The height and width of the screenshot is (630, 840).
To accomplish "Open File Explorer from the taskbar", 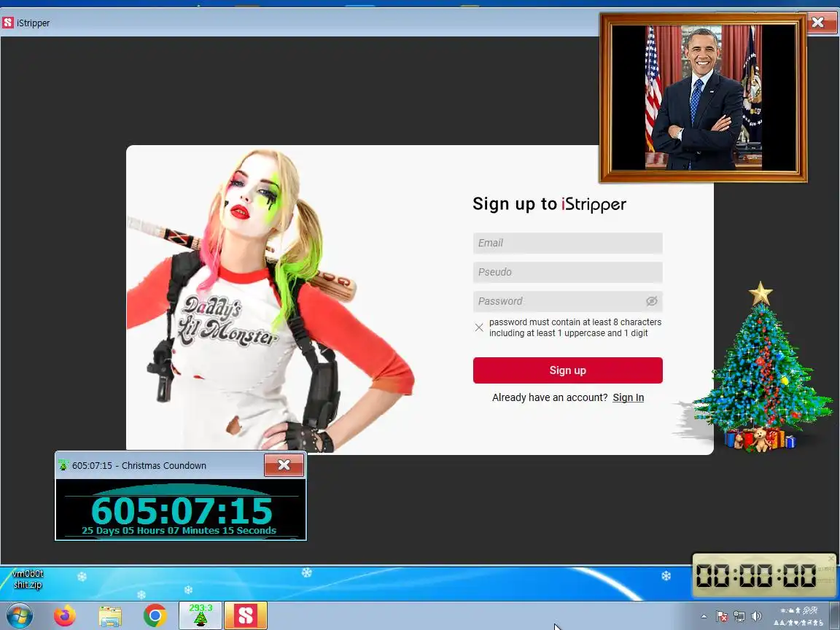I will click(x=110, y=616).
